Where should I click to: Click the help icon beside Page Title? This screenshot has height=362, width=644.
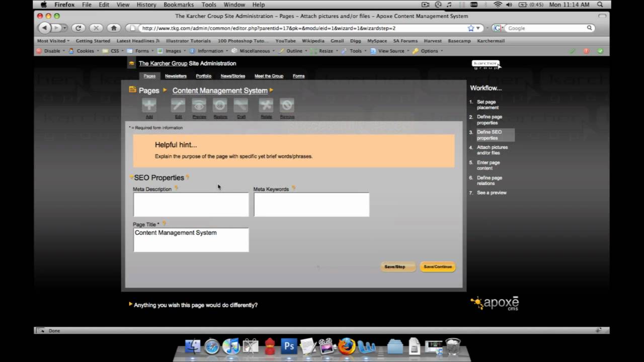[x=164, y=224]
